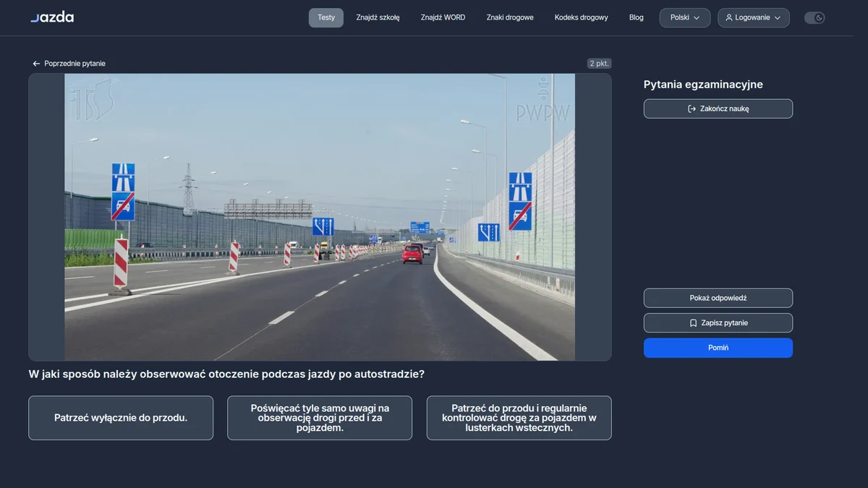
Task: Click the Pytania egzaminacyjne heading
Action: (703, 85)
